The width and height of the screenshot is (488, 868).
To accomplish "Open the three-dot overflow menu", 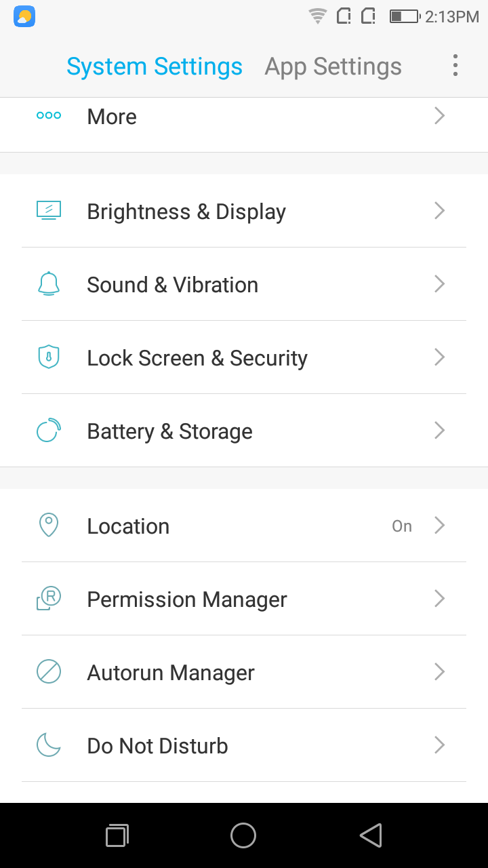I will pyautogui.click(x=455, y=66).
